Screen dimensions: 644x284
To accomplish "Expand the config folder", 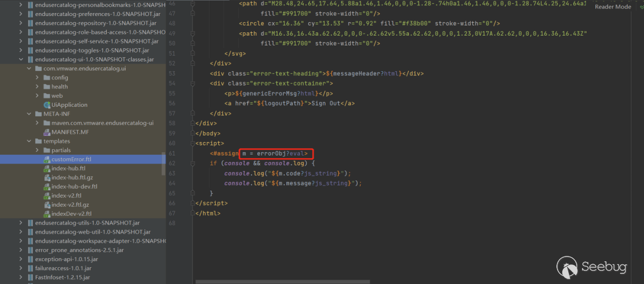I will tap(37, 78).
